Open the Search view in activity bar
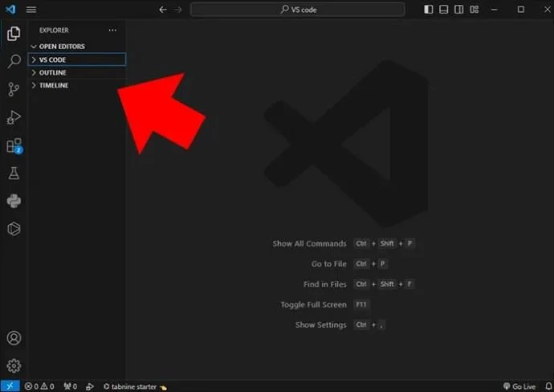Screen dimensions: 554x392 pyautogui.click(x=14, y=61)
